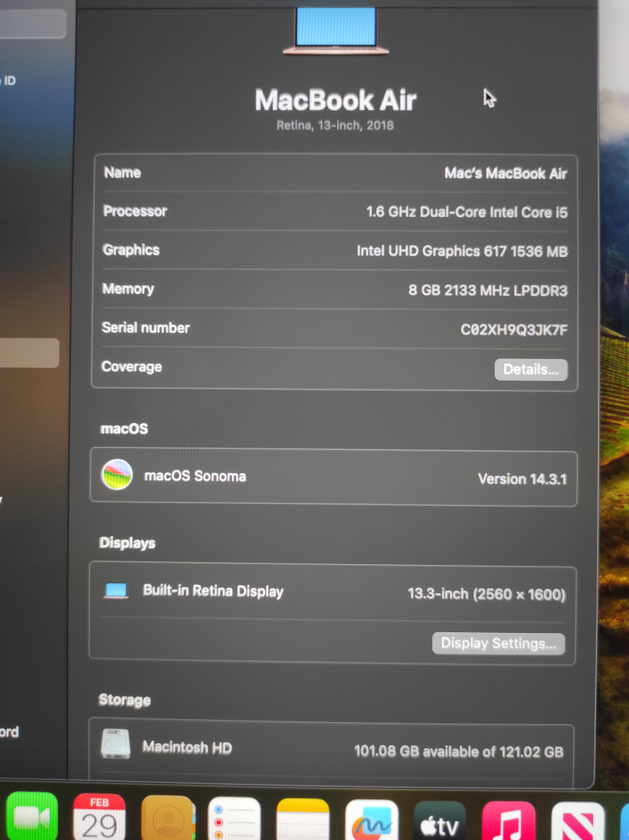Click 101.08 GB available of 121.02 GB

(459, 752)
